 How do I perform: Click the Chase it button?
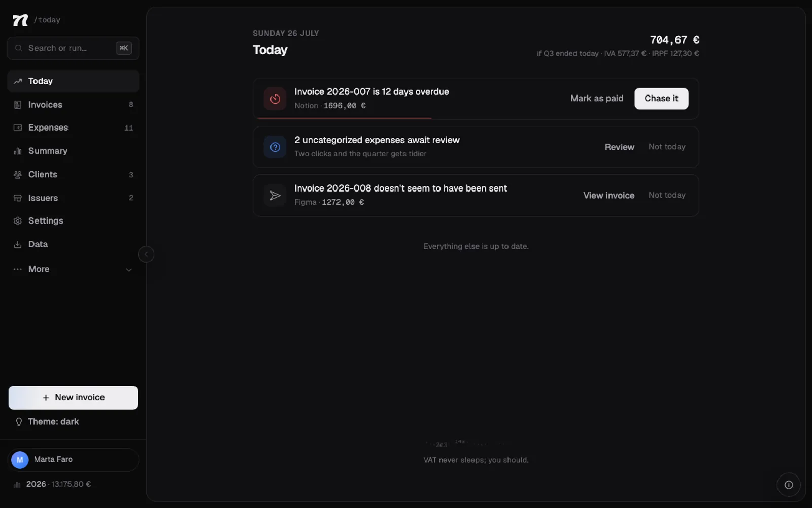(661, 99)
